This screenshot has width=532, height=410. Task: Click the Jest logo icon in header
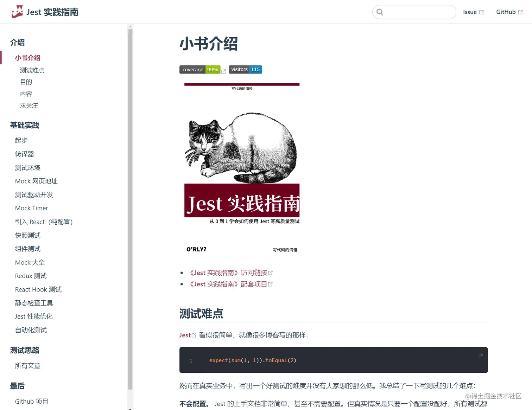pos(17,12)
